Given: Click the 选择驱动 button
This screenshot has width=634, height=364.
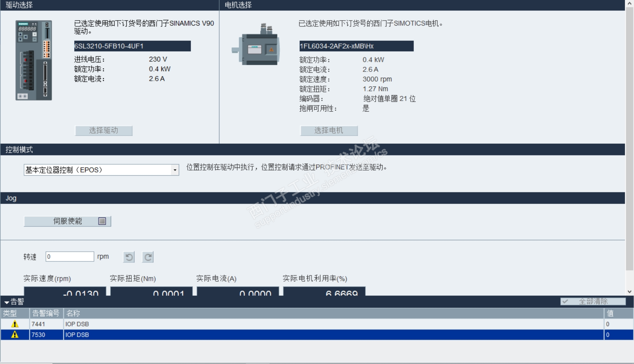Looking at the screenshot, I should pyautogui.click(x=104, y=131).
